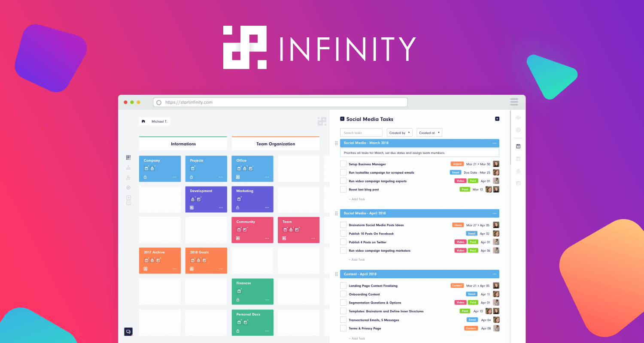
Task: Check the Setup Business Manager task
Action: pyautogui.click(x=343, y=164)
